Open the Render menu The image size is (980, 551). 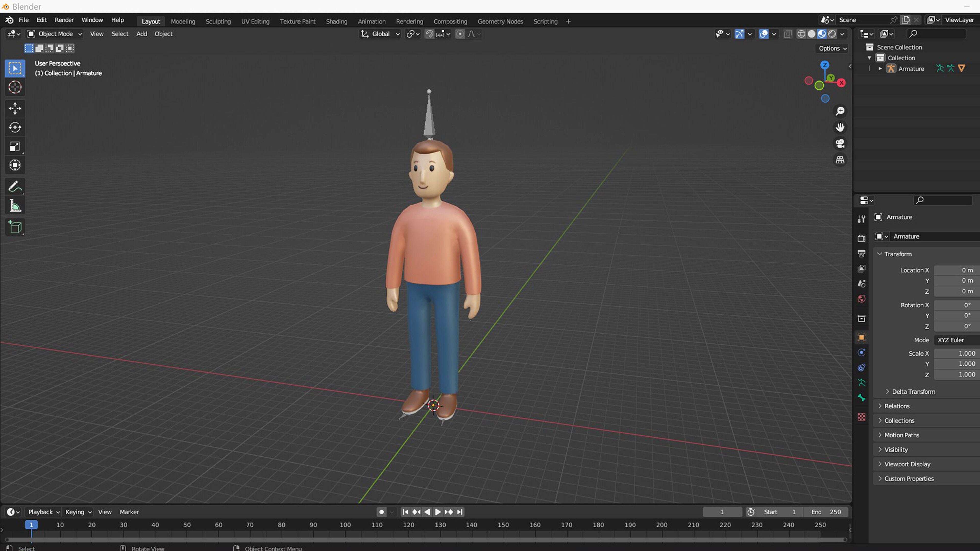(x=64, y=20)
